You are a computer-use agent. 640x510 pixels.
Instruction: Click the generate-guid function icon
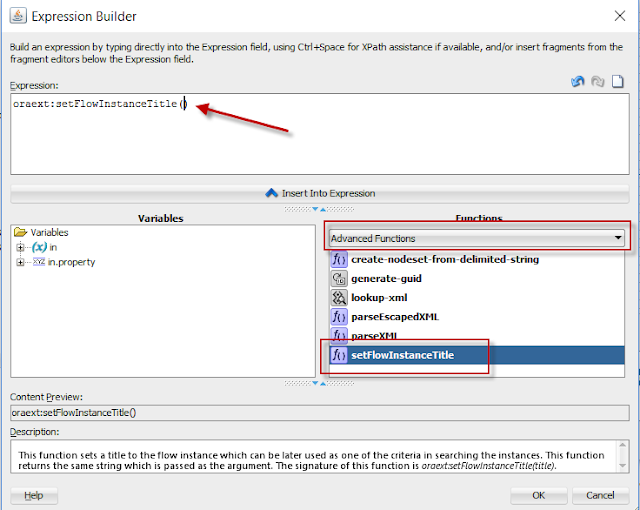pyautogui.click(x=339, y=278)
